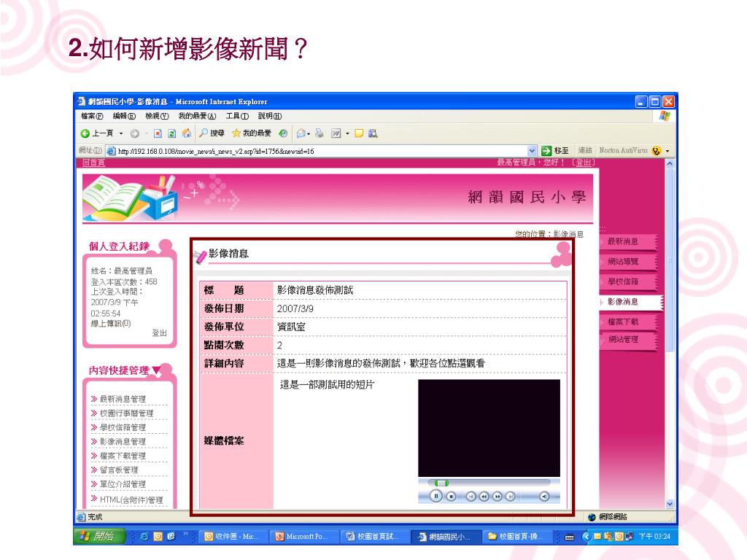
Task: Go to the home page via the house icon
Action: [187, 133]
